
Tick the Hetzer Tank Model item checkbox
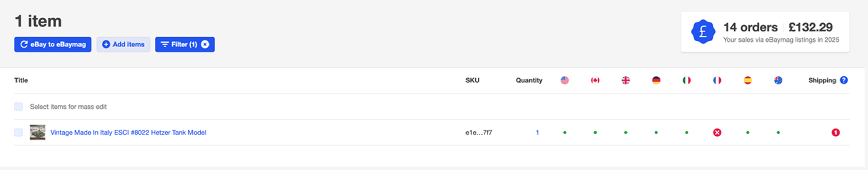pyautogui.click(x=19, y=132)
